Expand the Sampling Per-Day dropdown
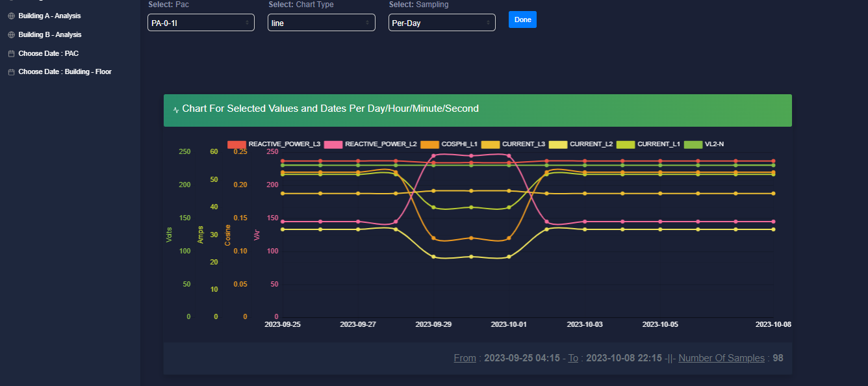This screenshot has height=386, width=868. tap(442, 23)
